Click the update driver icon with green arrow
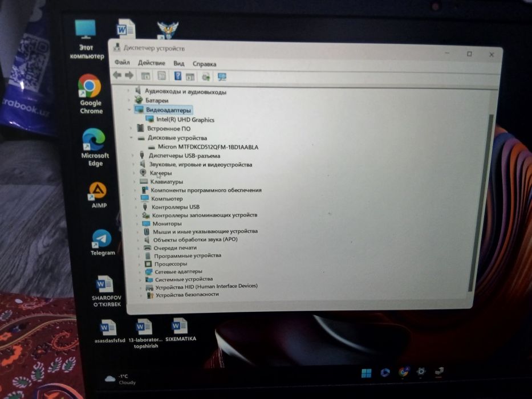The width and height of the screenshot is (532, 399). coord(206,77)
